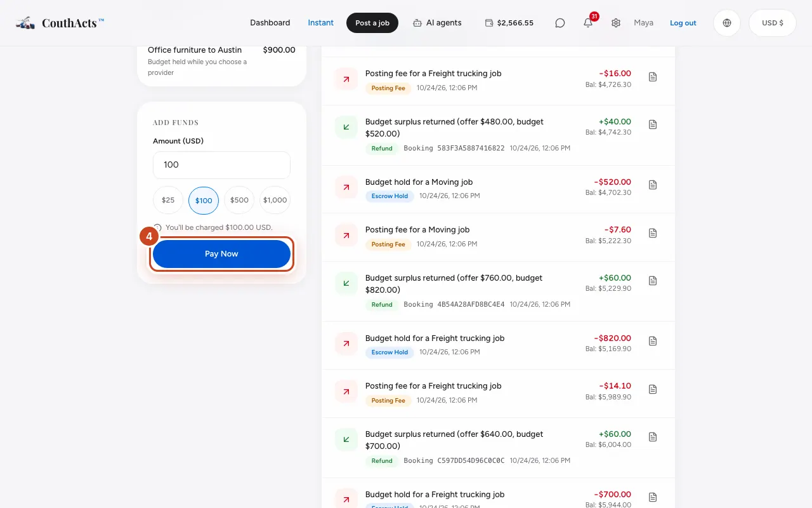Open the notifications bell icon
Viewport: 812px width, 508px height.
point(588,23)
